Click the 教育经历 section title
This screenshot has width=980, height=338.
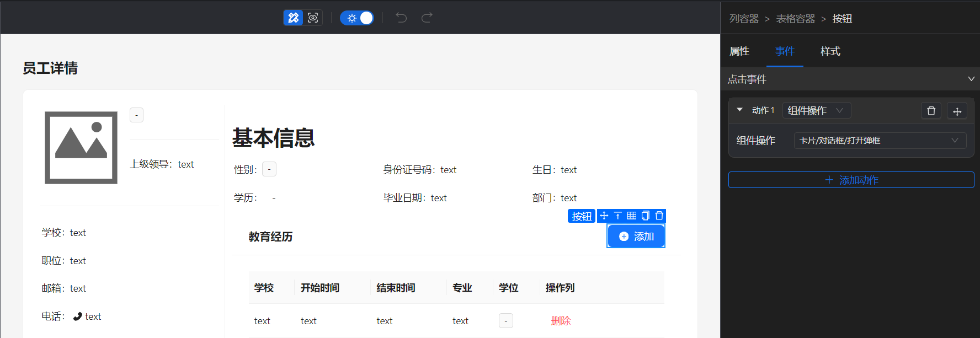[x=270, y=237]
